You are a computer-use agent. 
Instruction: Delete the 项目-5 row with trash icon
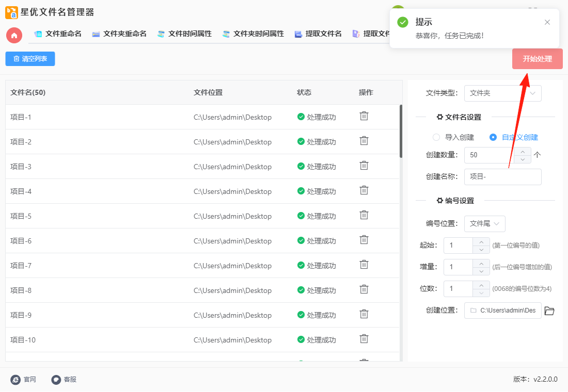364,216
